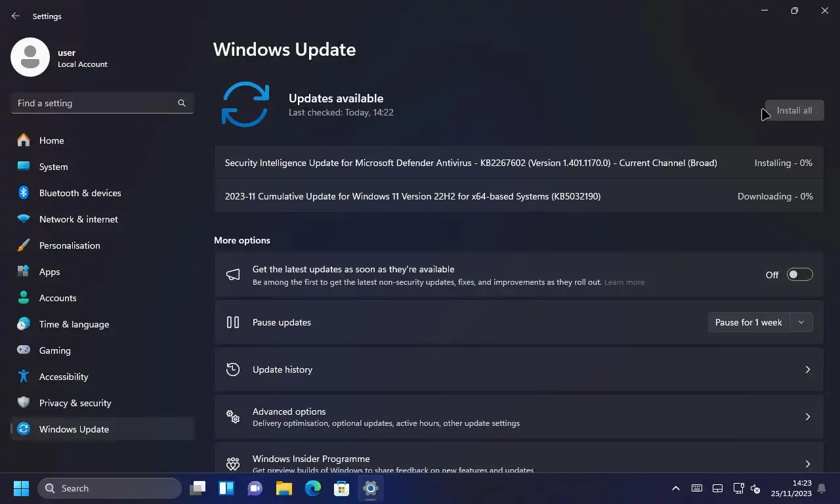This screenshot has height=504, width=840.
Task: Open Microsoft Store from the taskbar
Action: click(x=341, y=488)
